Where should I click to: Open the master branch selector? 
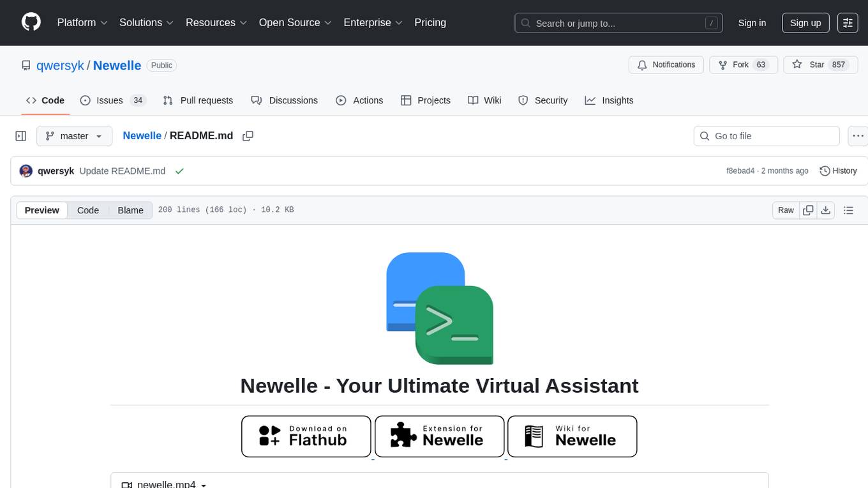74,136
